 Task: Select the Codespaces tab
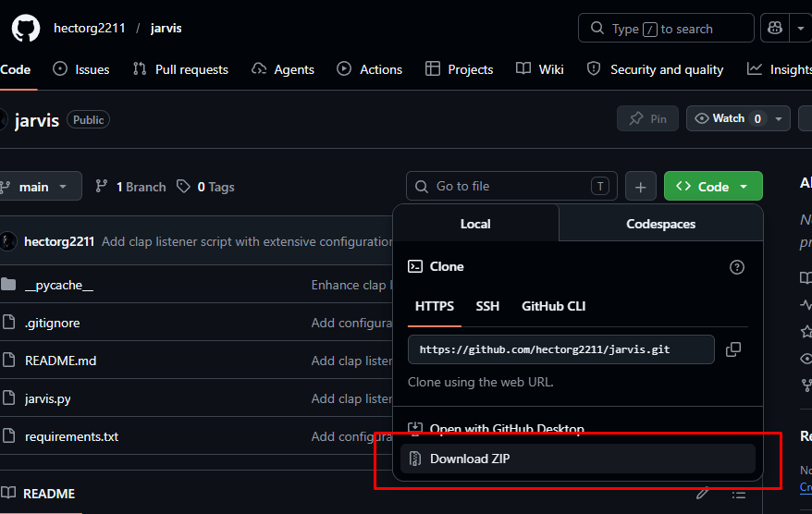(660, 224)
